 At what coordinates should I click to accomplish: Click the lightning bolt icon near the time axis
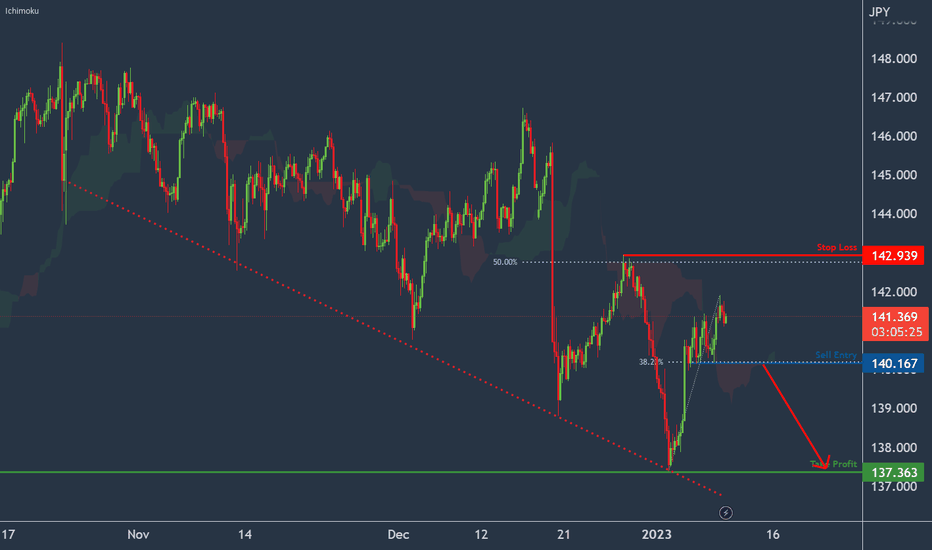coord(726,513)
